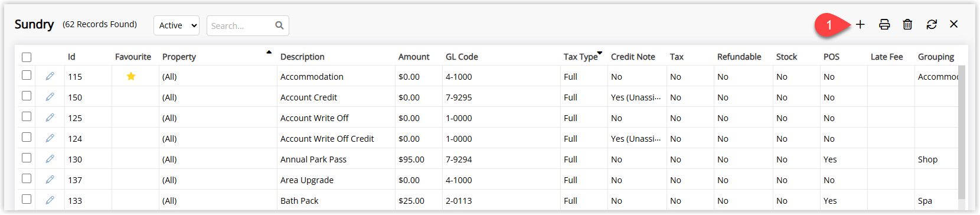This screenshot has width=980, height=215.
Task: Sort by Property column
Action: pos(179,57)
